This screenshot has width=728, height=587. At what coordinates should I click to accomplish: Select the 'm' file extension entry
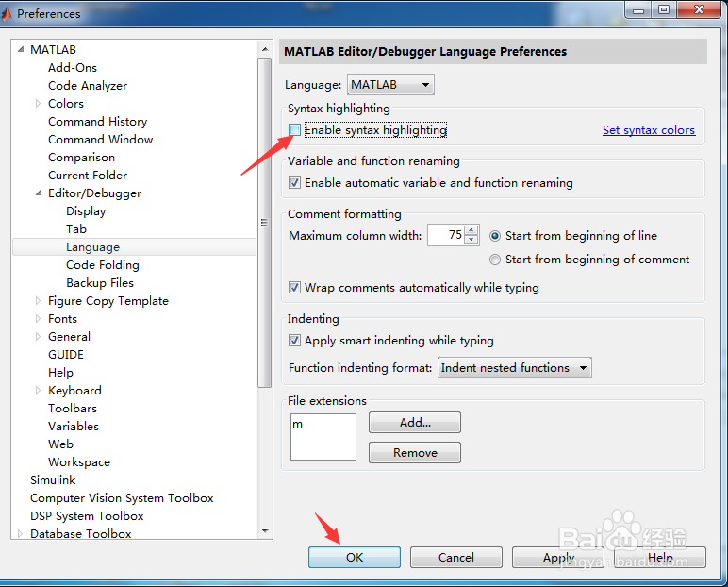(x=298, y=424)
